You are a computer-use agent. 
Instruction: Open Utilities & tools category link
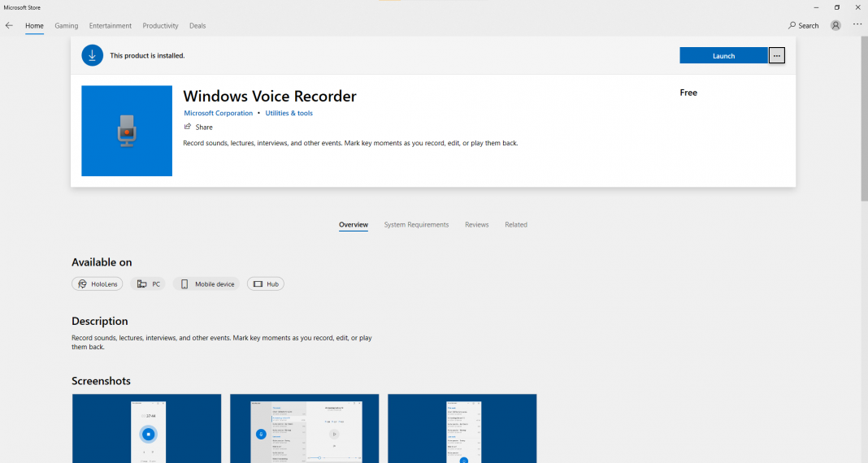(289, 113)
